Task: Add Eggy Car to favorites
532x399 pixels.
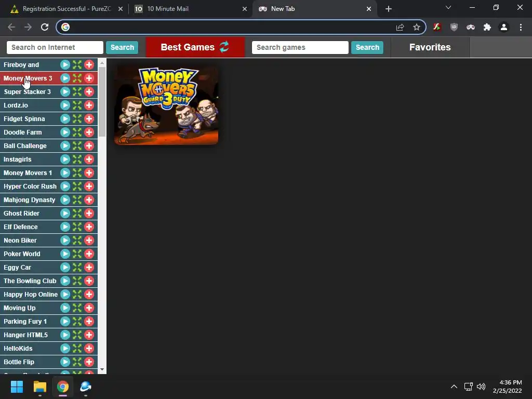Action: tap(89, 268)
